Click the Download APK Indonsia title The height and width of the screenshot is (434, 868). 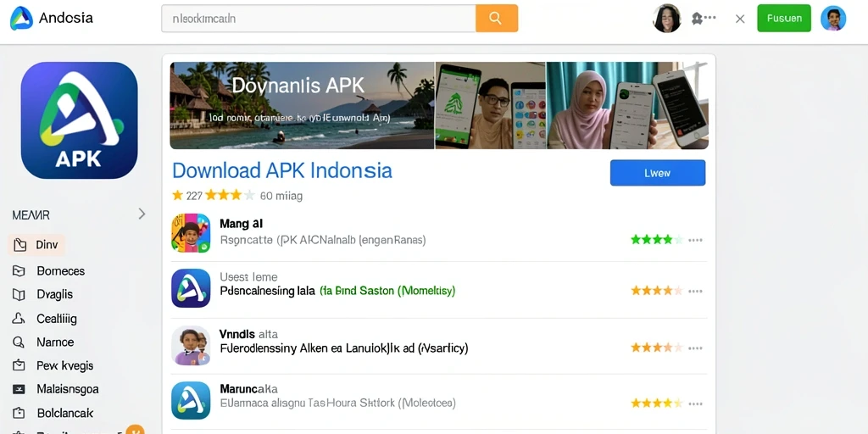(x=282, y=170)
